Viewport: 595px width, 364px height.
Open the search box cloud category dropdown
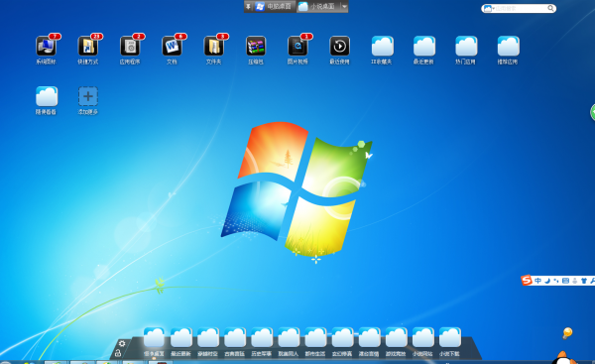[x=488, y=8]
